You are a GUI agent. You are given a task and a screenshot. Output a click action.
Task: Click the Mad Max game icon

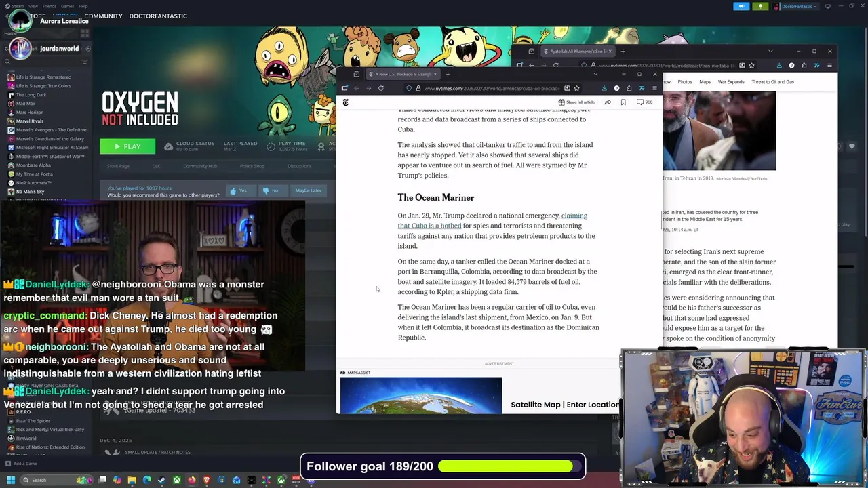pyautogui.click(x=11, y=104)
